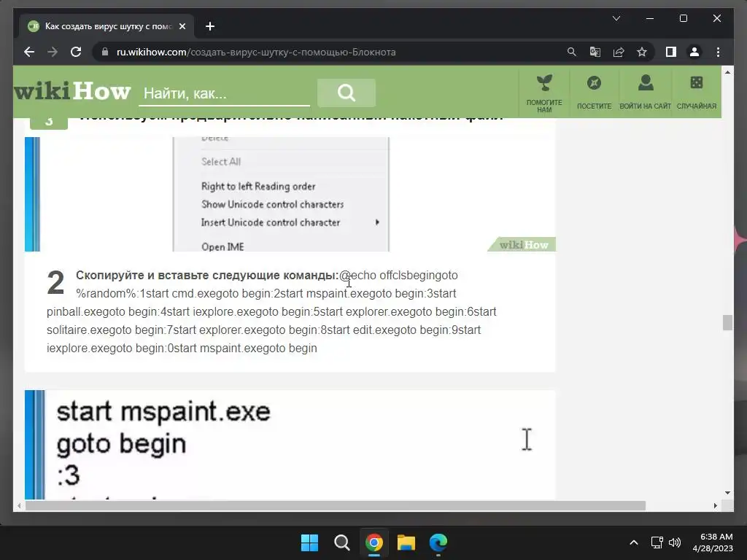This screenshot has width=747, height=560.
Task: Open Windows taskbar search
Action: (x=341, y=542)
